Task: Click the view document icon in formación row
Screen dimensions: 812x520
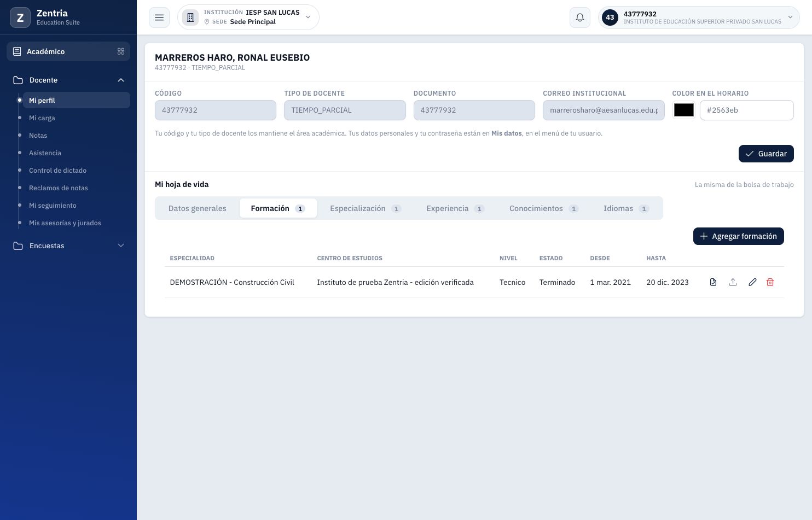Action: pos(713,282)
